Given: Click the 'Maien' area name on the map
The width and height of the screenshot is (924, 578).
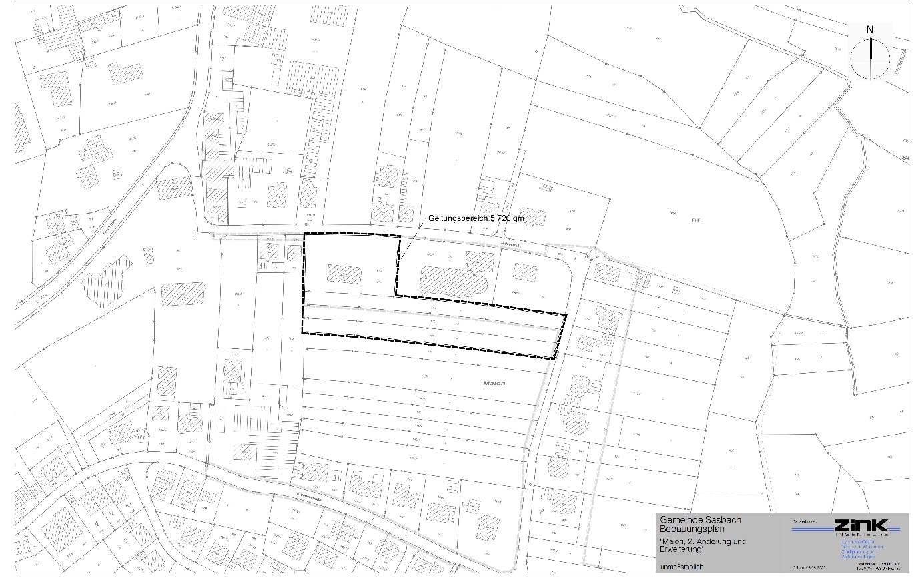Looking at the screenshot, I should click(x=494, y=384).
